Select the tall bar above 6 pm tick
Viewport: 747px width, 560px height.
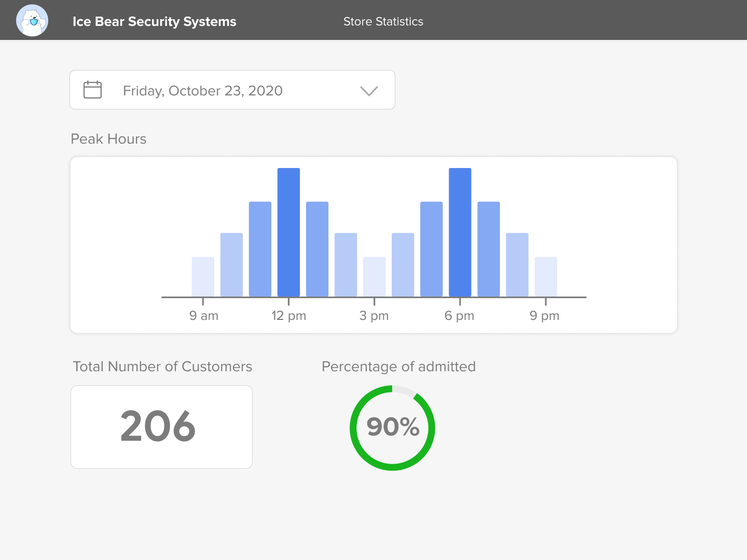[x=460, y=232]
